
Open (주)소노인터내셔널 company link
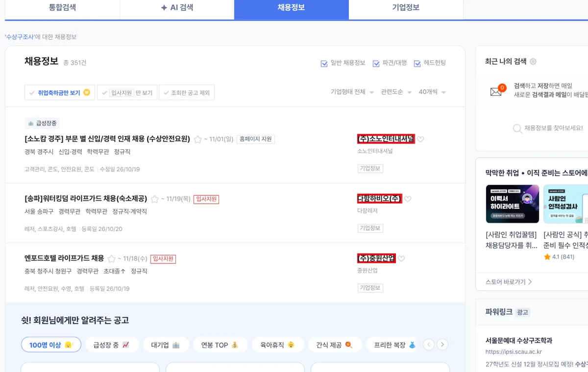(386, 139)
